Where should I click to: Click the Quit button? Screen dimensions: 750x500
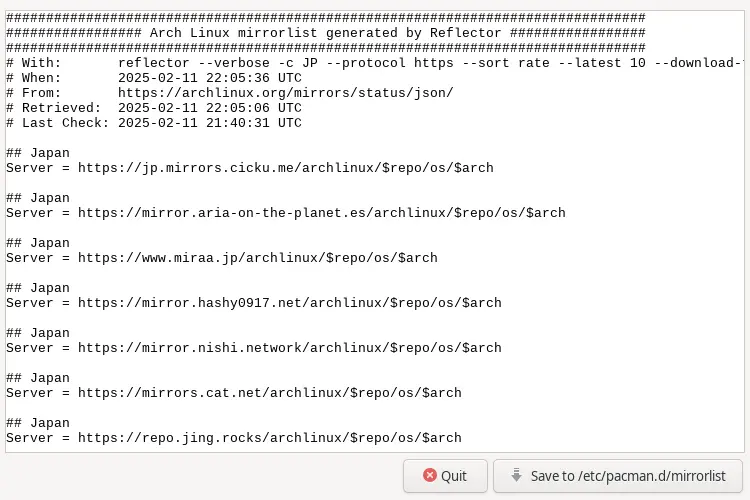[445, 476]
